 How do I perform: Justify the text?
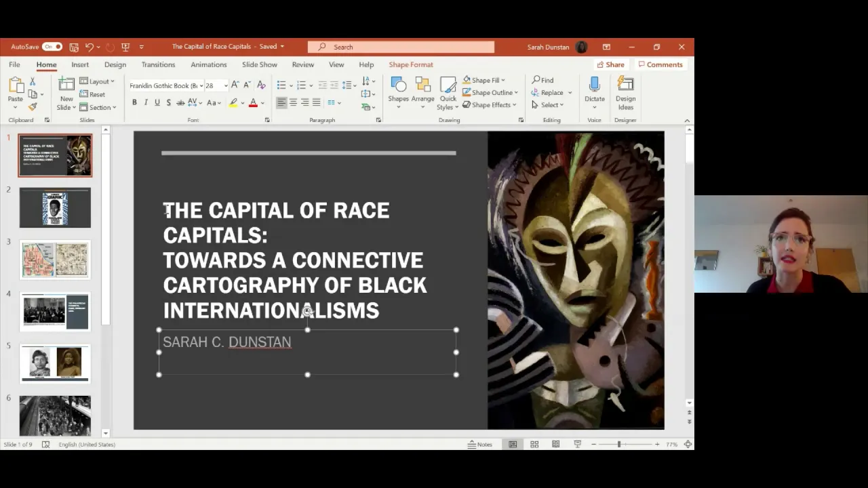click(316, 102)
